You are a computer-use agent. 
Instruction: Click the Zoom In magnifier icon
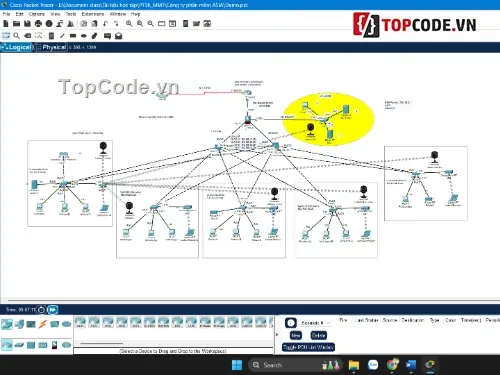129,24
